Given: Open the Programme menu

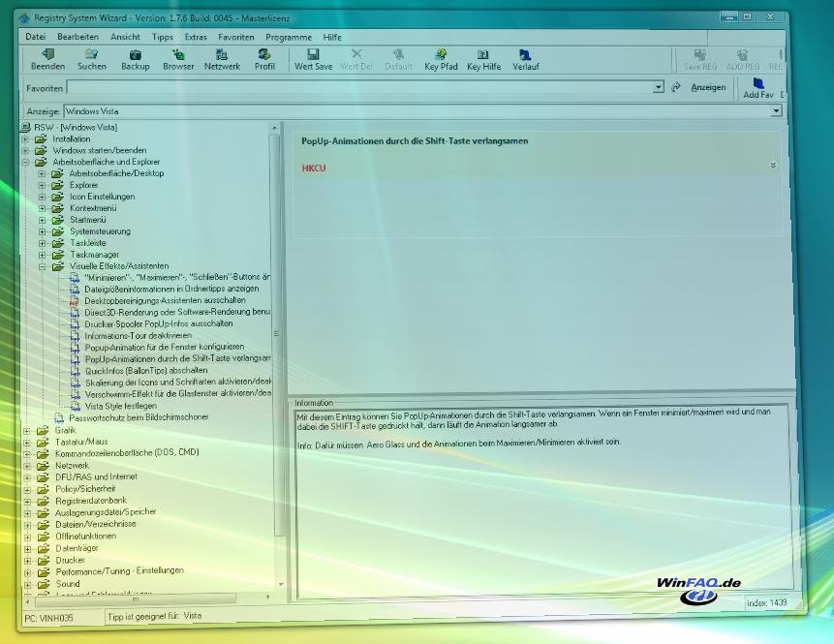Looking at the screenshot, I should 289,37.
